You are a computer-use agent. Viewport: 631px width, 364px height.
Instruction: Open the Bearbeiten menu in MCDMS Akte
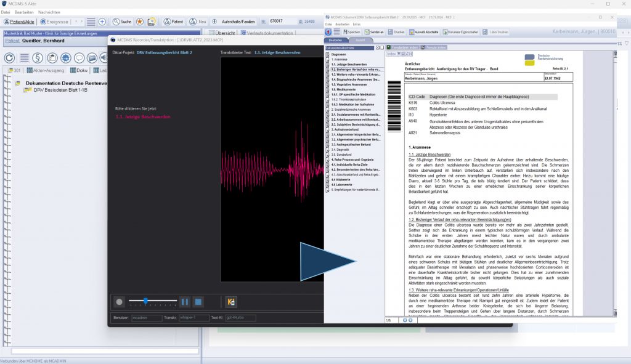pyautogui.click(x=23, y=12)
